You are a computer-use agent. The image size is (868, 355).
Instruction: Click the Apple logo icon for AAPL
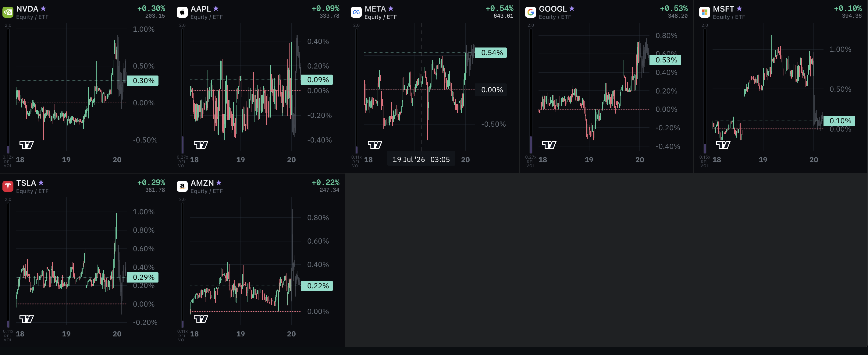182,12
